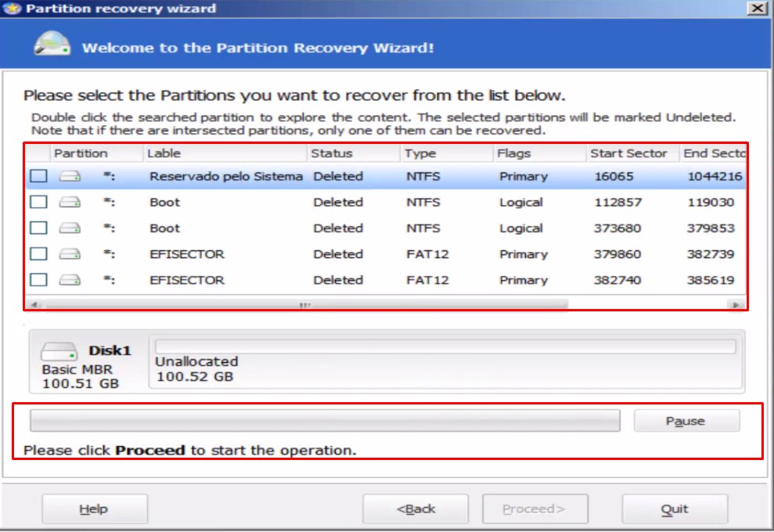
Task: Click the end sector value 382739
Action: tap(711, 253)
